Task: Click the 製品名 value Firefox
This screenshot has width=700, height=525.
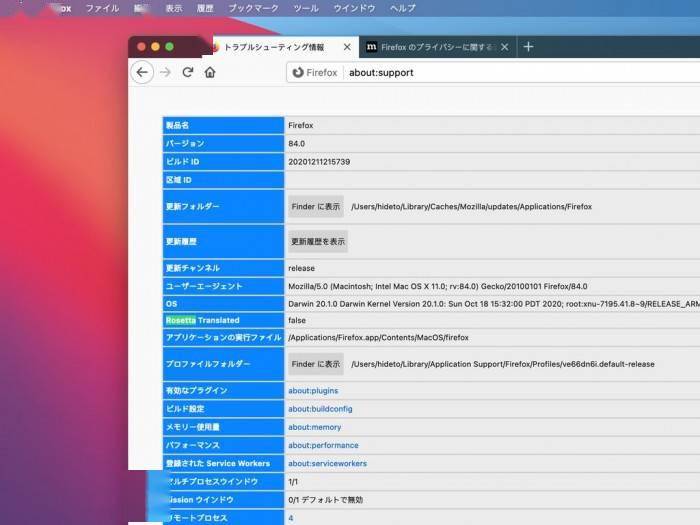Action: pyautogui.click(x=300, y=125)
